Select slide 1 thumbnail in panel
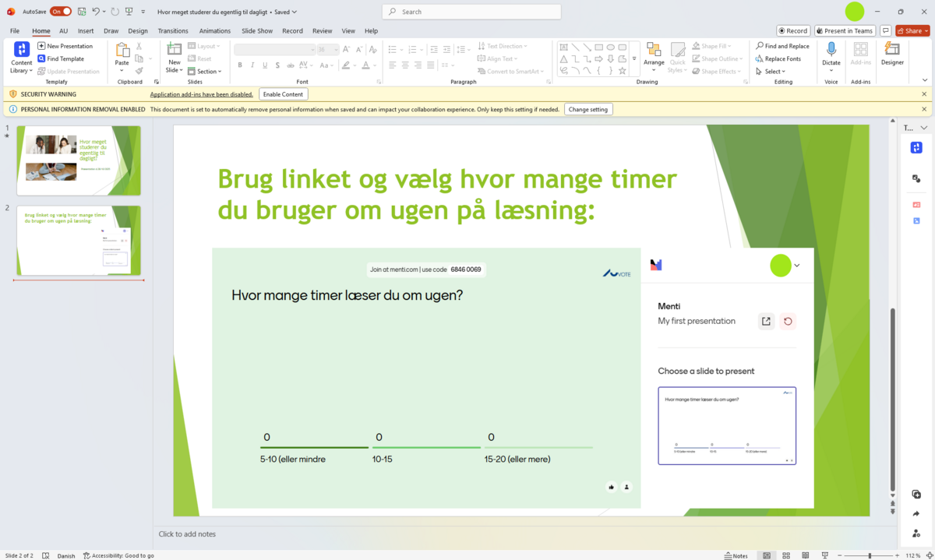Screen dimensions: 935x560 click(79, 160)
